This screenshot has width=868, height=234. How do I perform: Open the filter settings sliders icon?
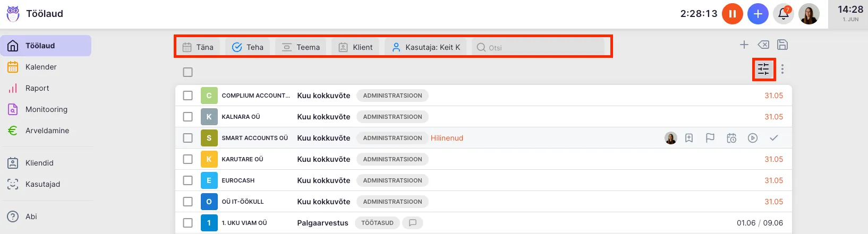coord(763,70)
